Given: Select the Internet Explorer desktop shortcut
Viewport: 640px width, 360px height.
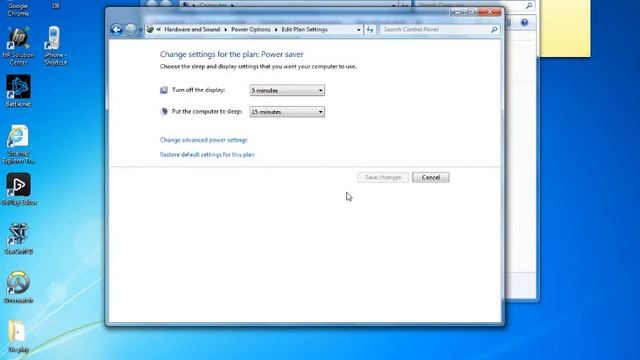Looking at the screenshot, I should [18, 144].
